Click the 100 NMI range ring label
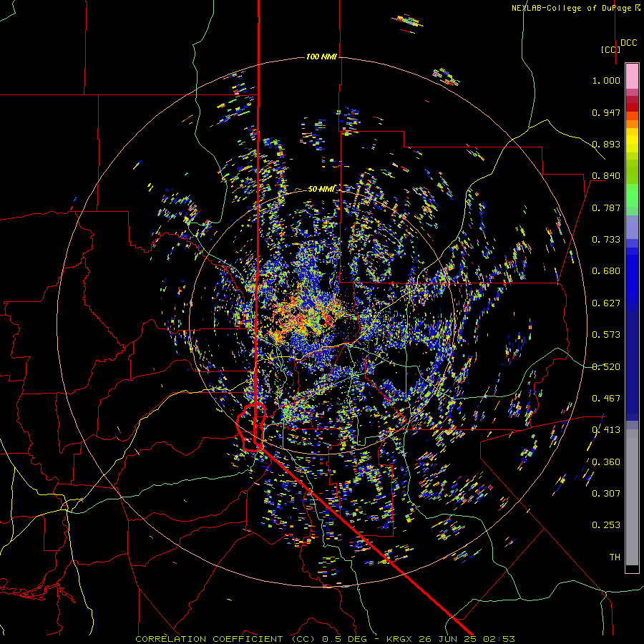This screenshot has width=644, height=644. 321,57
